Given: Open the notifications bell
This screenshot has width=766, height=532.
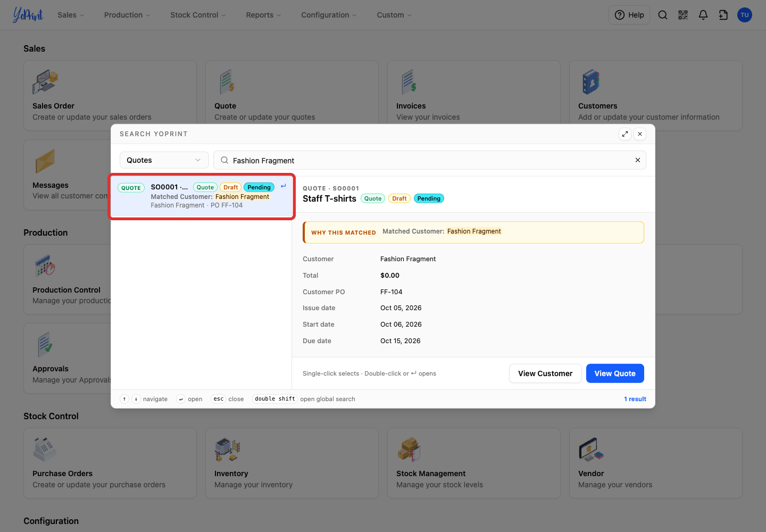Looking at the screenshot, I should (x=703, y=15).
